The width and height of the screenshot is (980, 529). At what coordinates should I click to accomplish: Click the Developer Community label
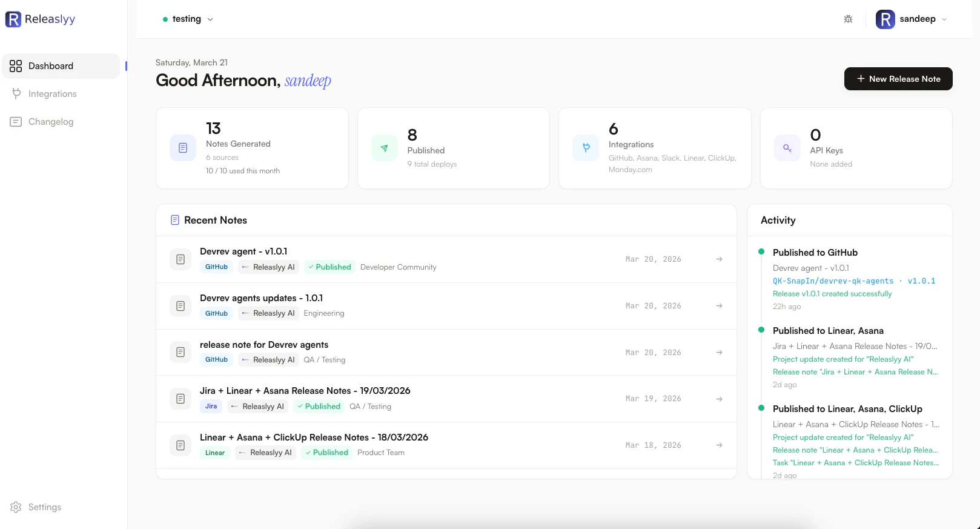pos(398,267)
